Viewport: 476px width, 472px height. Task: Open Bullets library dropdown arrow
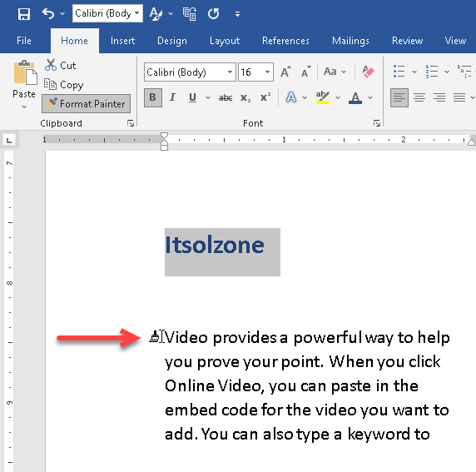pos(414,72)
